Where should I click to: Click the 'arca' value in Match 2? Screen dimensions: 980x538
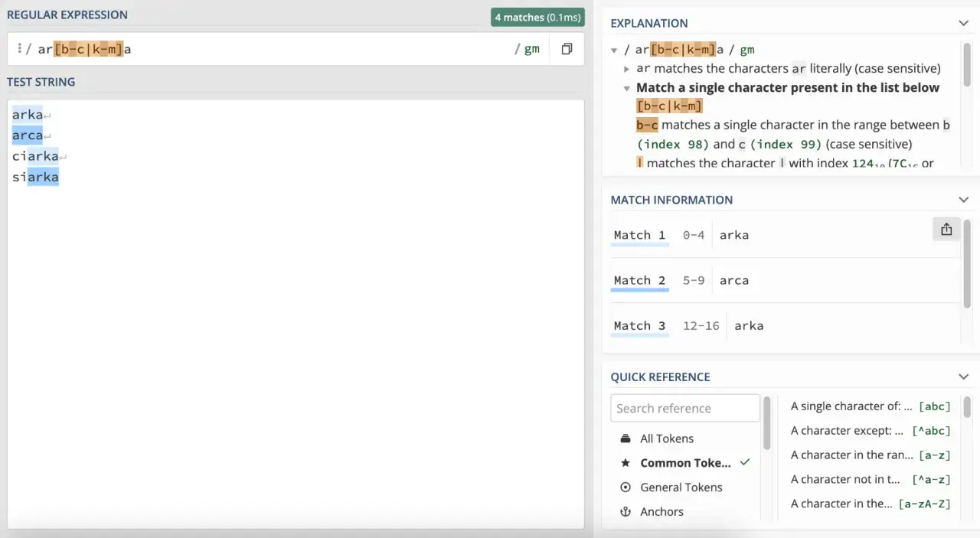733,280
